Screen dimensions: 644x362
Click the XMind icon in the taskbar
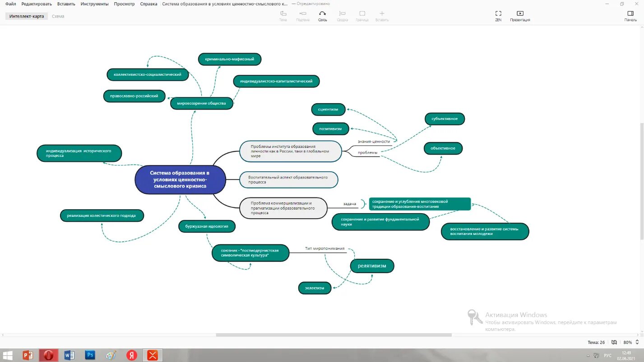click(153, 355)
